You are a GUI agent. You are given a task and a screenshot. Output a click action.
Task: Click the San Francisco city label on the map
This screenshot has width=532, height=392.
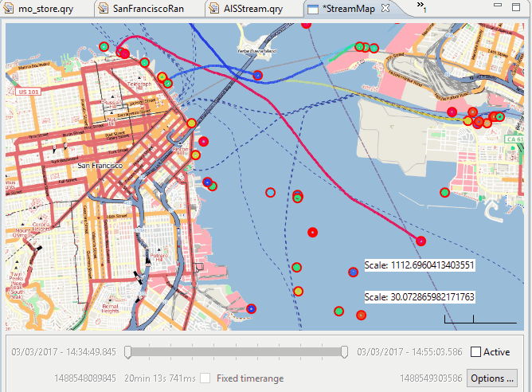[x=100, y=165]
